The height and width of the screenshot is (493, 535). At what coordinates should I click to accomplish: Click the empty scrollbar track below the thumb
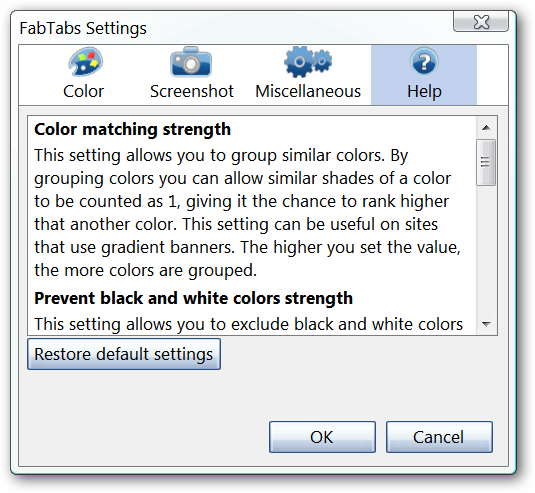pos(486,250)
